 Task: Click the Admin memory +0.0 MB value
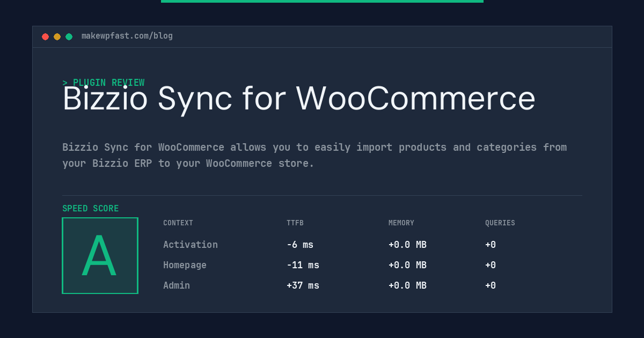[407, 285]
